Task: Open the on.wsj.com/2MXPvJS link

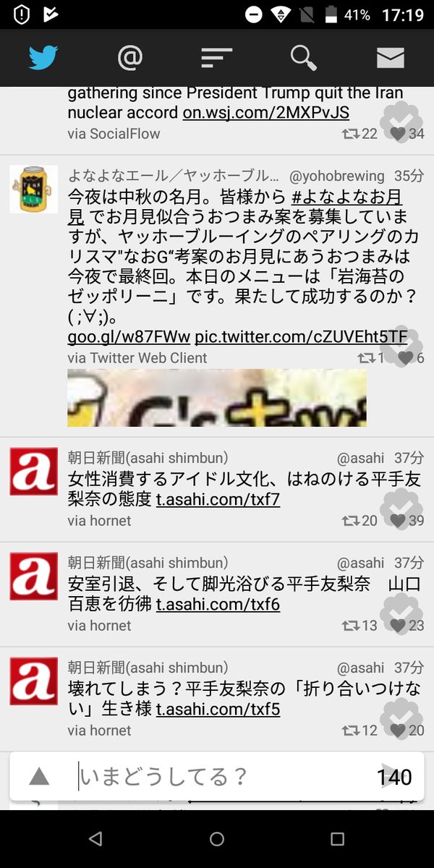Action: coord(265,112)
